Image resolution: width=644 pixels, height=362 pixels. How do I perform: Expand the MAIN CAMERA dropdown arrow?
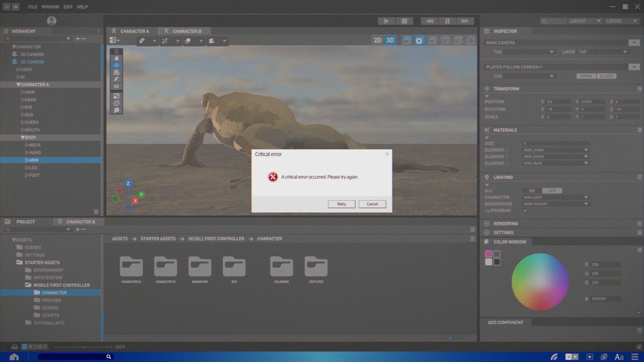tap(634, 43)
